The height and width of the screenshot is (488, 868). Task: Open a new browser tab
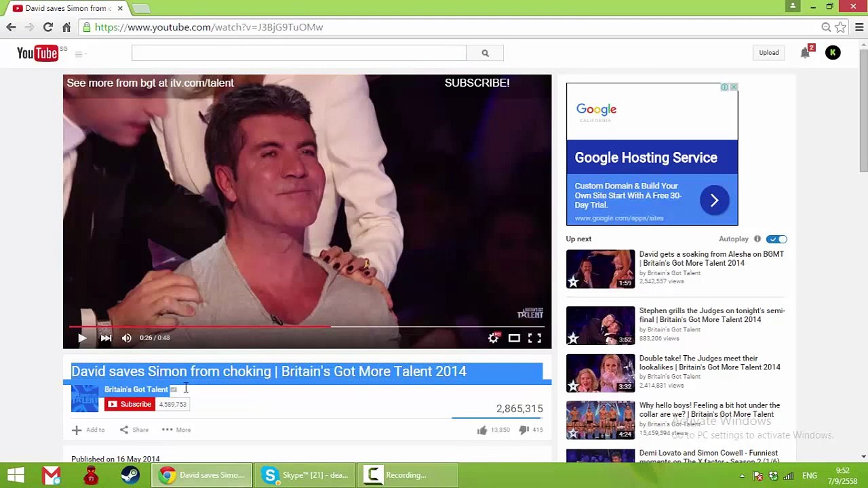pos(141,8)
